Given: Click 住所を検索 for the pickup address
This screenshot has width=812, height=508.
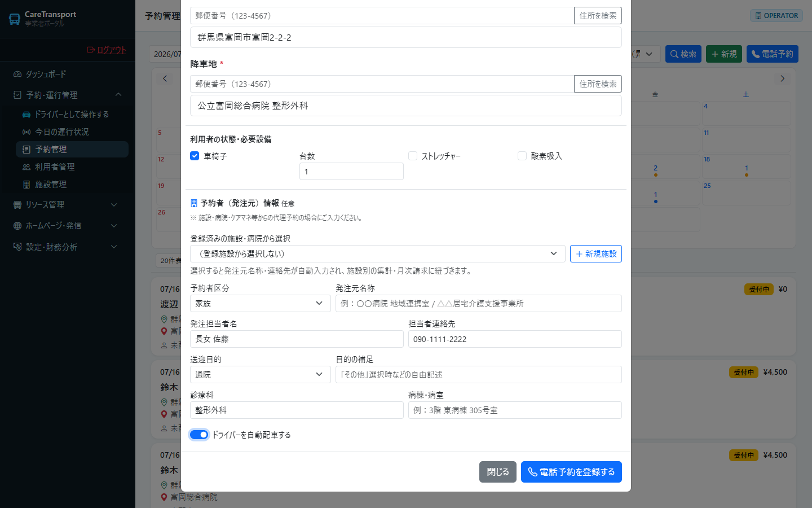Looking at the screenshot, I should (x=598, y=15).
